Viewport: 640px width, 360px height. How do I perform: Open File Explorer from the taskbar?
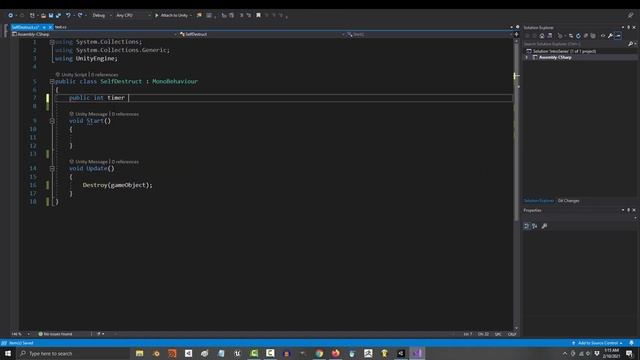pos(140,353)
